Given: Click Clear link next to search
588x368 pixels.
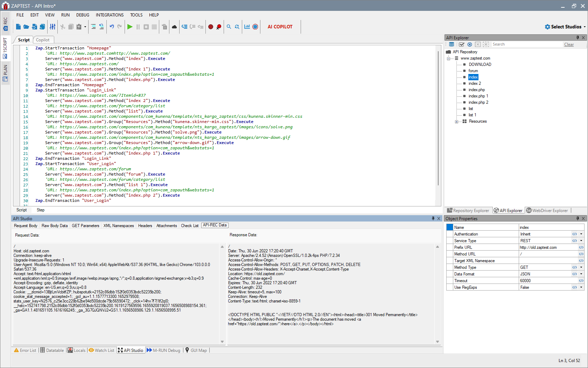Looking at the screenshot, I should 569,45.
